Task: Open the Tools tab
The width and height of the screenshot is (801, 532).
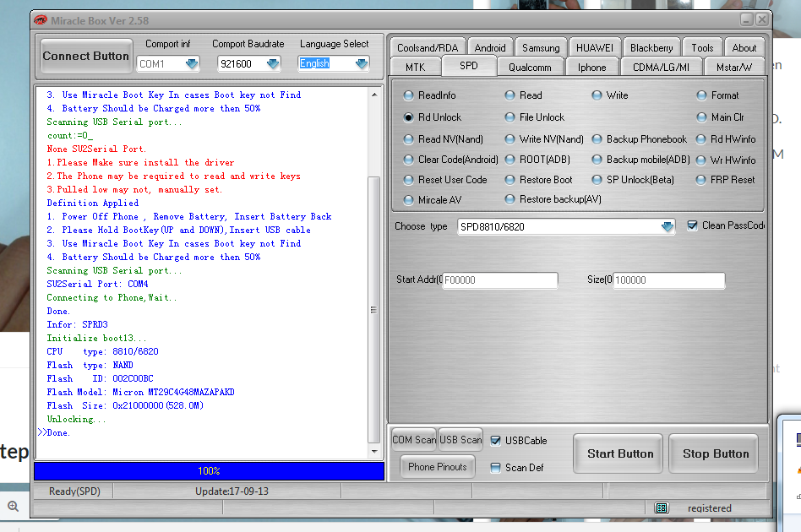Action: (702, 47)
